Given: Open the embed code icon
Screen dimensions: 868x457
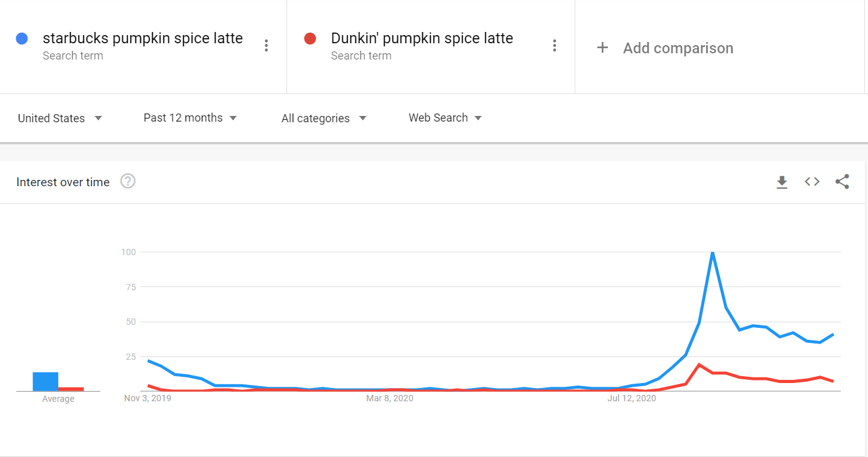Looking at the screenshot, I should 812,182.
